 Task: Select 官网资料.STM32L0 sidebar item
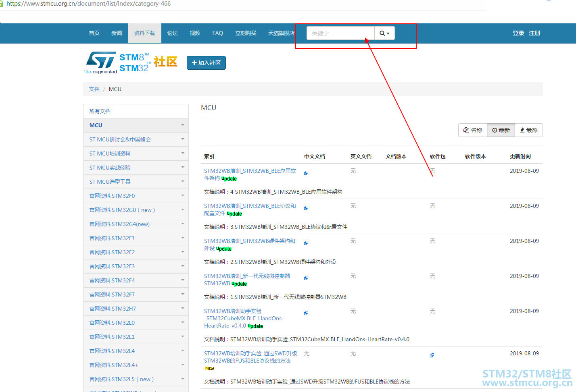pos(136,323)
